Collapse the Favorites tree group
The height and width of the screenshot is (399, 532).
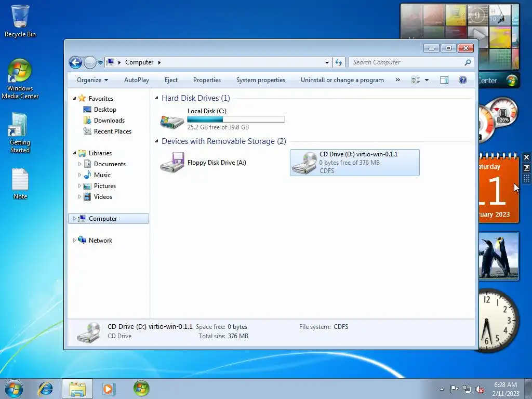[x=74, y=98]
